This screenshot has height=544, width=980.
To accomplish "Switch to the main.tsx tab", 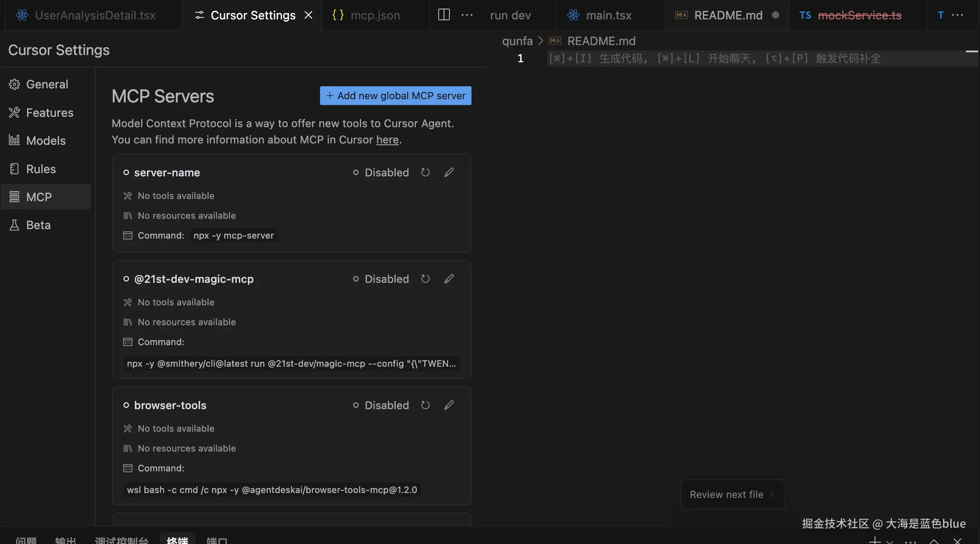I will [608, 15].
